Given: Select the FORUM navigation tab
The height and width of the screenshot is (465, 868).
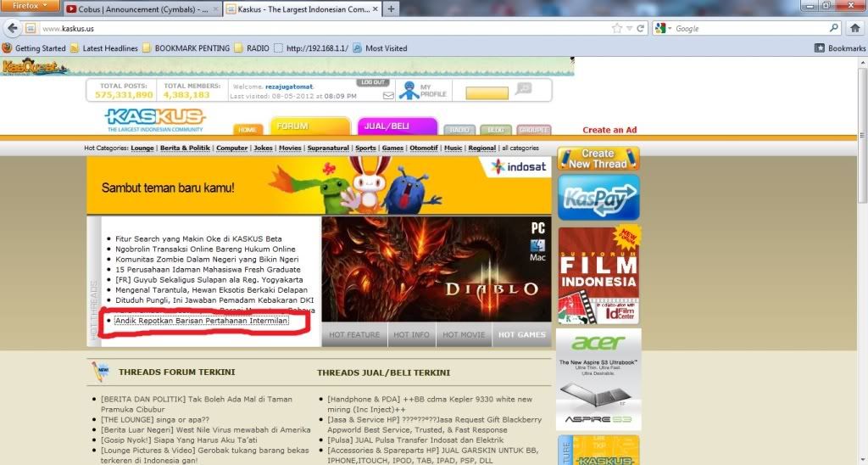Looking at the screenshot, I should (310, 126).
